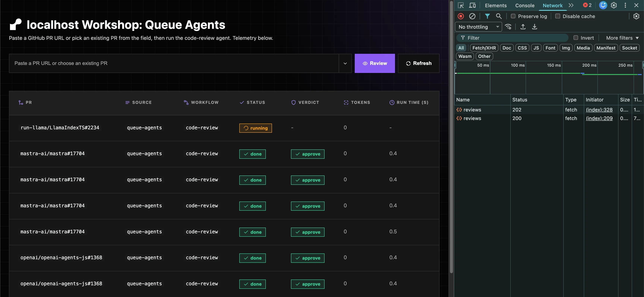Click the Workshop logo icon beside title

pyautogui.click(x=15, y=24)
